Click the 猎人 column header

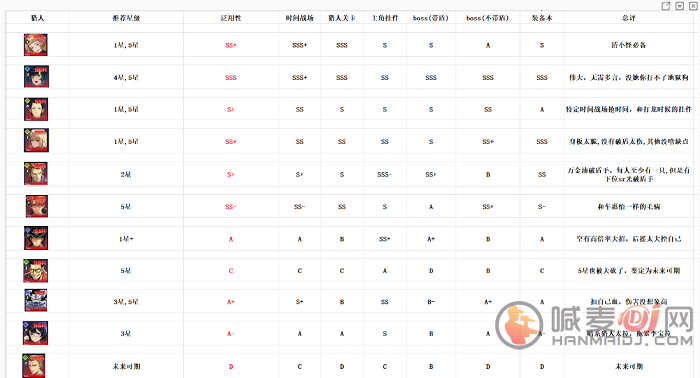(38, 18)
